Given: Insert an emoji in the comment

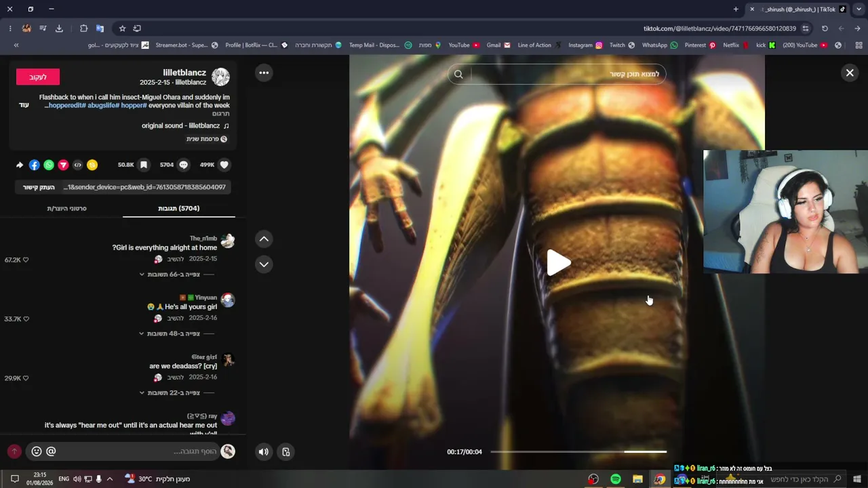Looking at the screenshot, I should (37, 451).
